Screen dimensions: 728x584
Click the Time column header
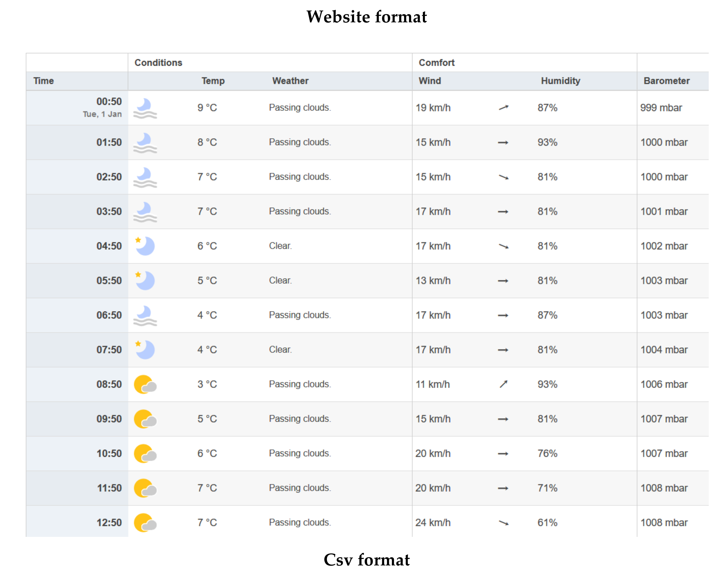[x=44, y=81]
